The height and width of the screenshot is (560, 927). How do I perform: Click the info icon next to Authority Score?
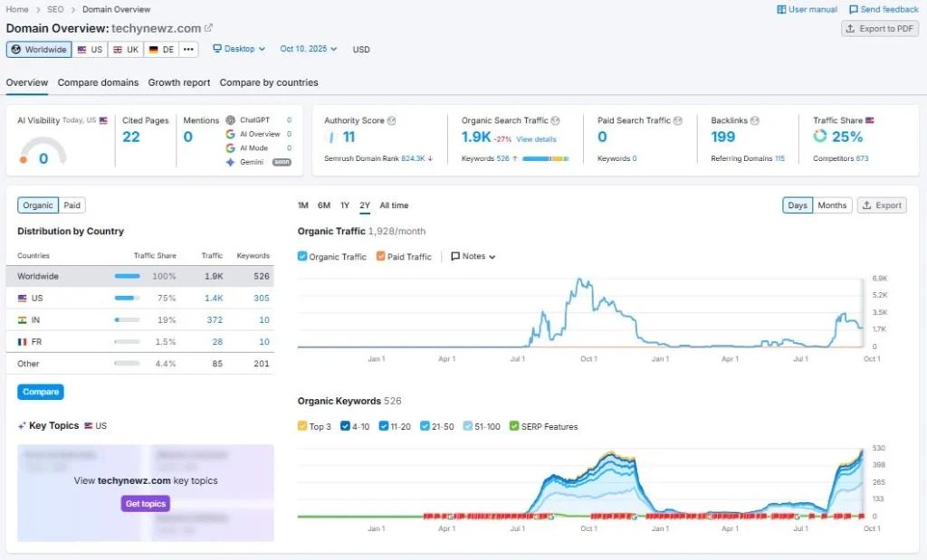click(391, 120)
